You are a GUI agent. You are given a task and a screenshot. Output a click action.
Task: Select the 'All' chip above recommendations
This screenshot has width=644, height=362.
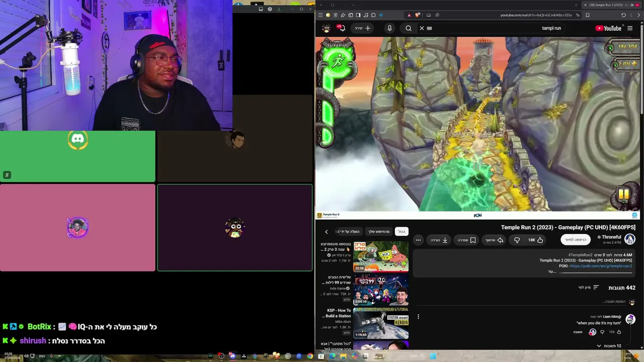click(x=401, y=231)
